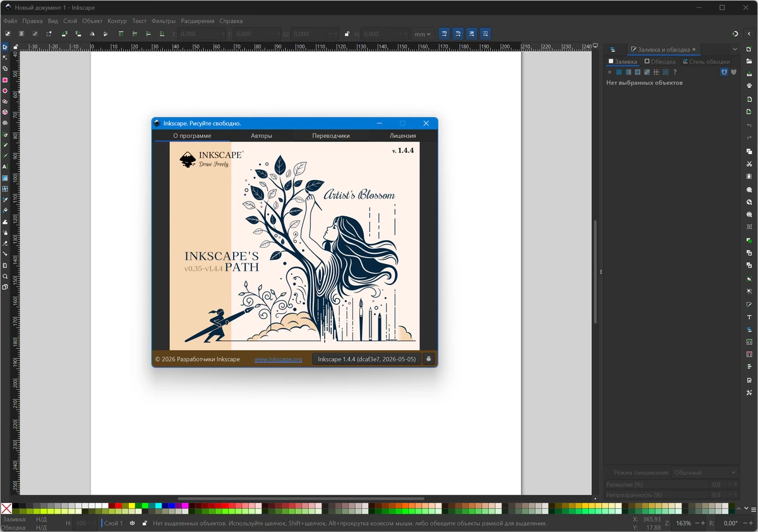Open the Слой 1 layer selector
Image resolution: width=758 pixels, height=532 pixels.
pyautogui.click(x=114, y=523)
